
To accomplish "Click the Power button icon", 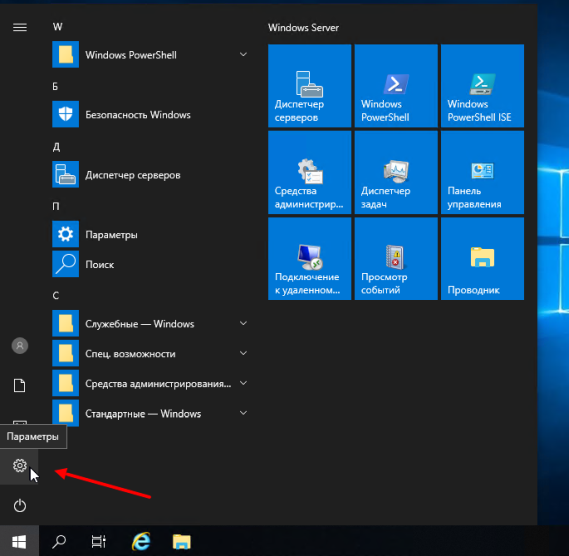I will pos(20,506).
